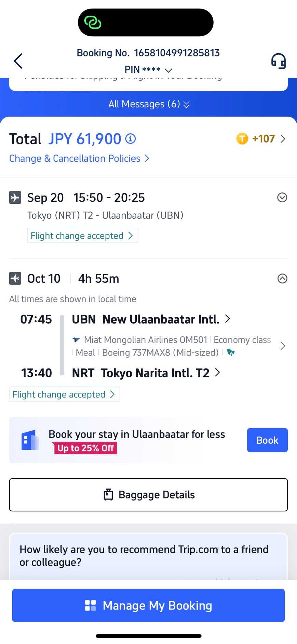View Oct 10 Flight change accepted details
This screenshot has width=297, height=644.
pos(64,394)
